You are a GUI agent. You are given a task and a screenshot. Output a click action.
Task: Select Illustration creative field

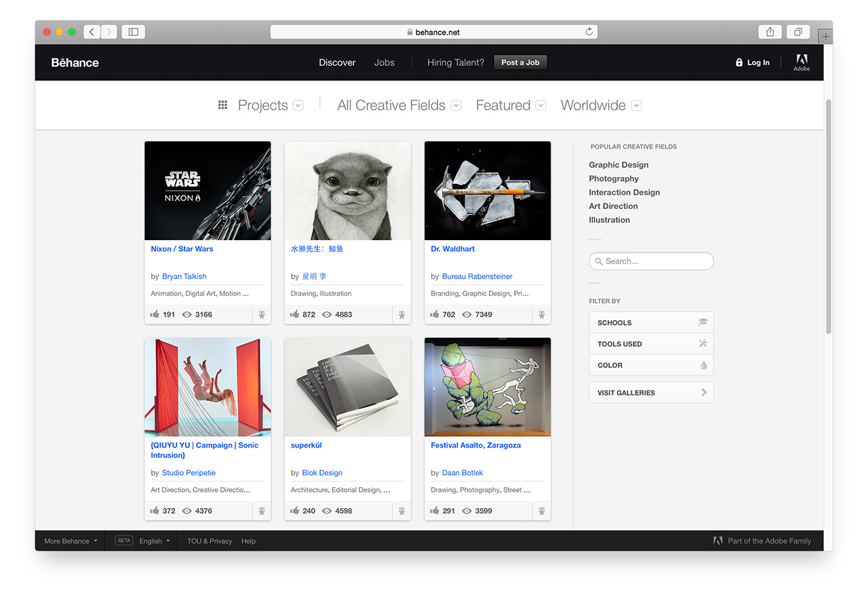pyautogui.click(x=609, y=220)
